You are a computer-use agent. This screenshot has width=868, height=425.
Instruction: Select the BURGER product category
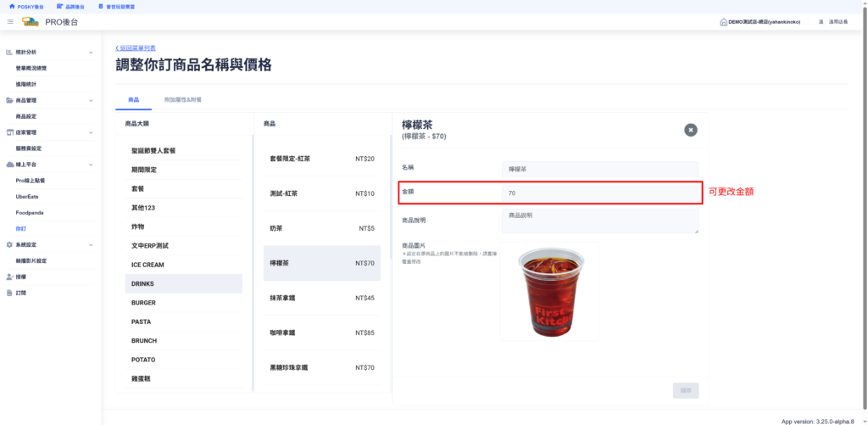coord(143,303)
